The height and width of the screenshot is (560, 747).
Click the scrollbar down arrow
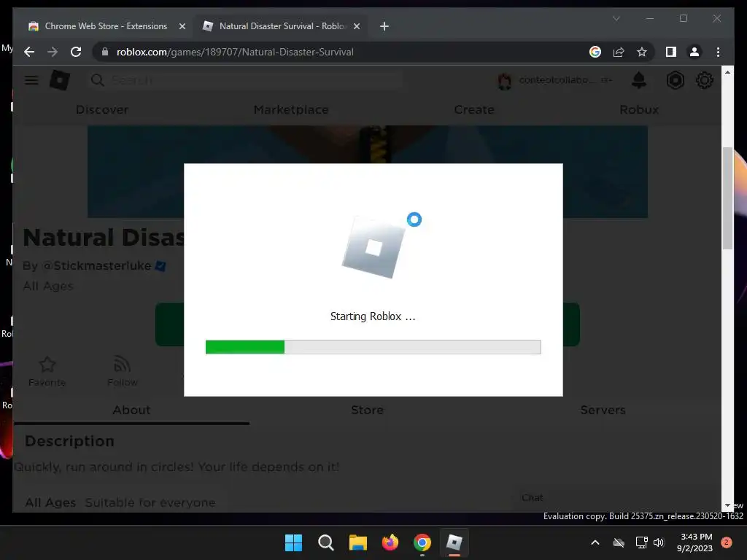coord(727,505)
